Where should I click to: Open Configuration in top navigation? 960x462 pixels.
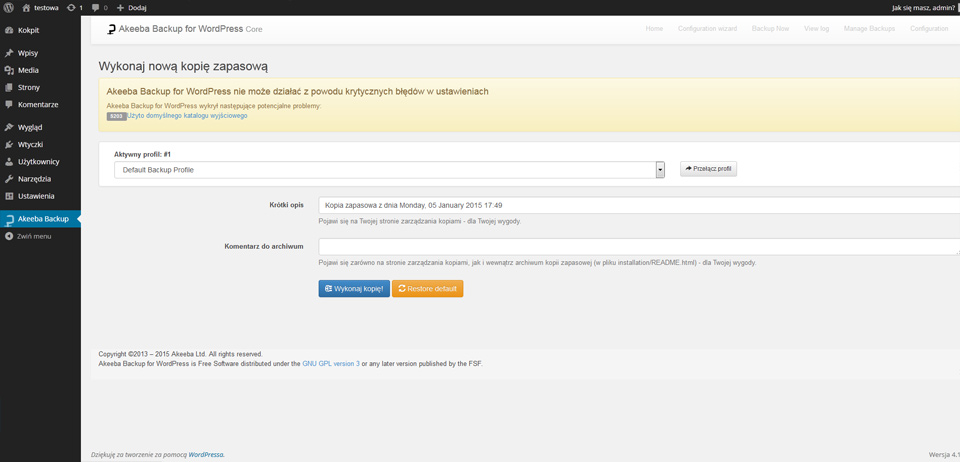tap(929, 29)
